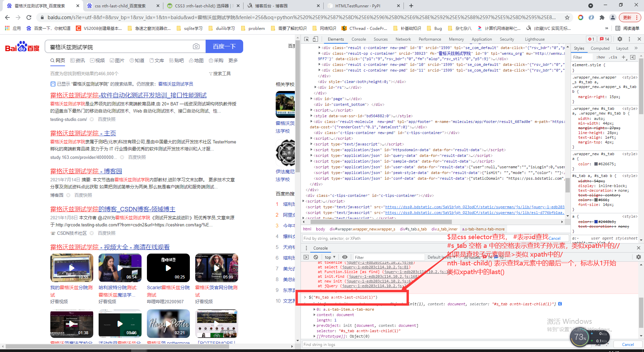Click the #626675 color swatch
This screenshot has width=644, height=352.
tap(596, 164)
